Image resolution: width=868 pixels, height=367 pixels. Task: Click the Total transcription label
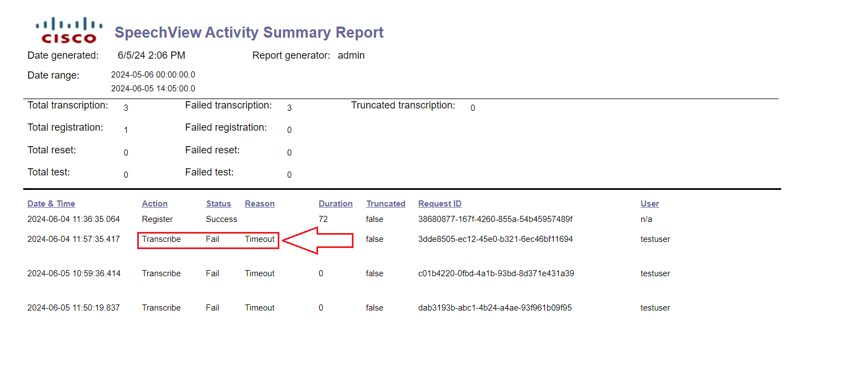[68, 105]
